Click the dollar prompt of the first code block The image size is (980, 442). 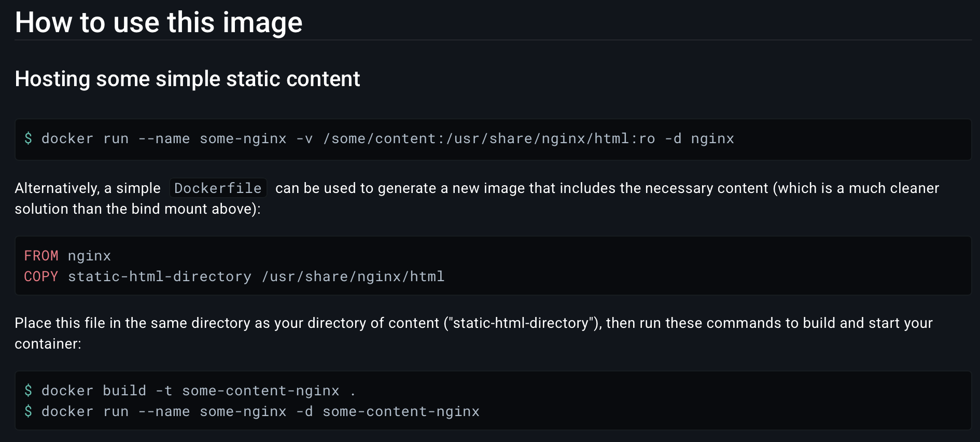pos(28,139)
